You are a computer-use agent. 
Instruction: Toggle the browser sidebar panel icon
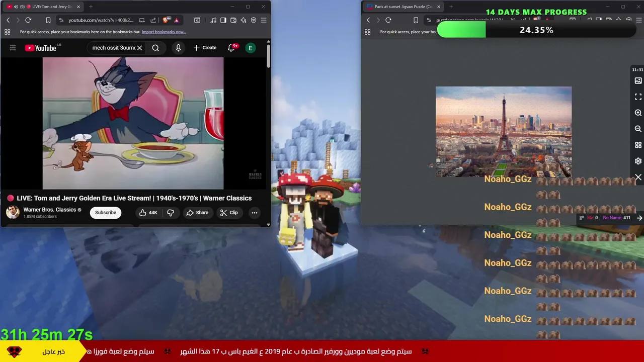[224, 20]
